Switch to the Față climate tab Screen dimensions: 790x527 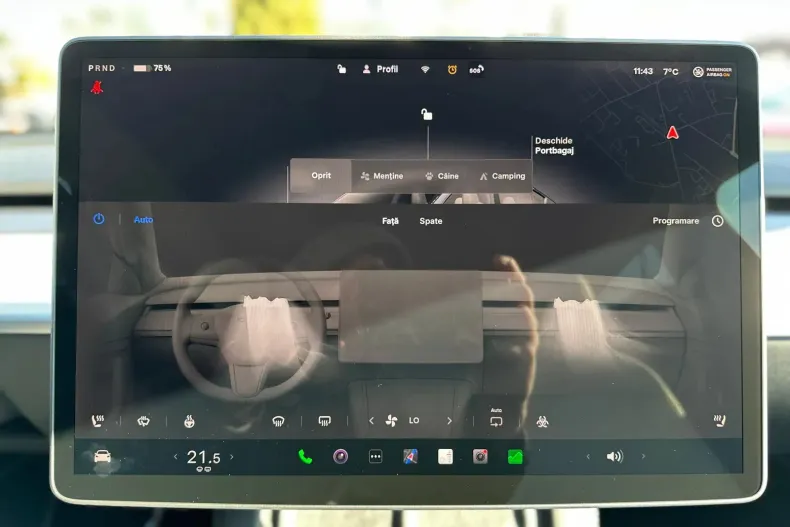(x=390, y=221)
